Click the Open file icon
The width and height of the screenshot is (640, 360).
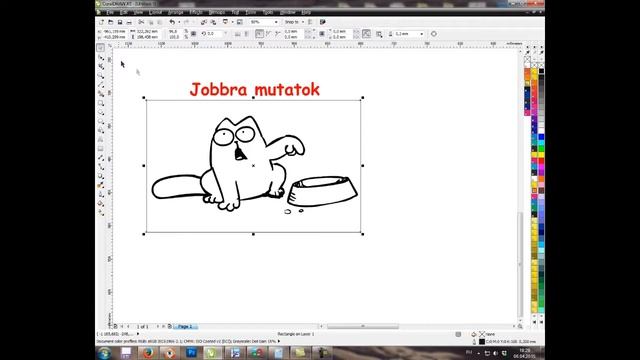(111, 22)
